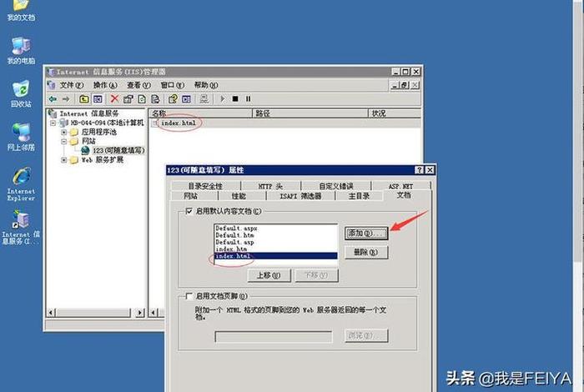Open the 文件 menu
The height and width of the screenshot is (392, 584).
click(72, 85)
